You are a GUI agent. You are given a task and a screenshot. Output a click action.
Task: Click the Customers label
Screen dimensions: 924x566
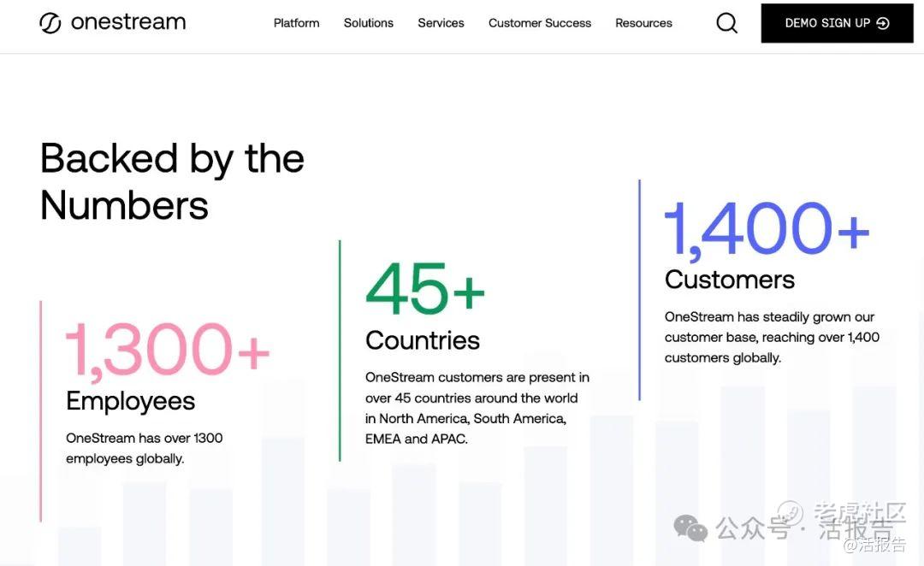pos(730,280)
